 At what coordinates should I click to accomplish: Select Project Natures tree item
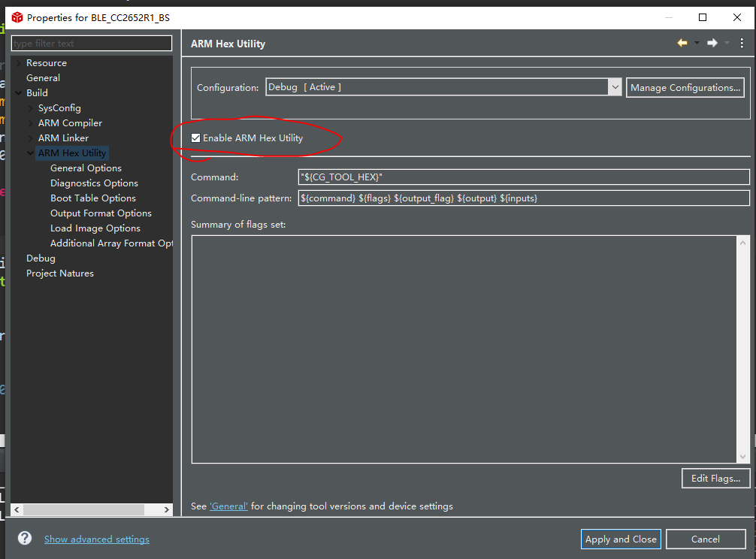coord(60,273)
